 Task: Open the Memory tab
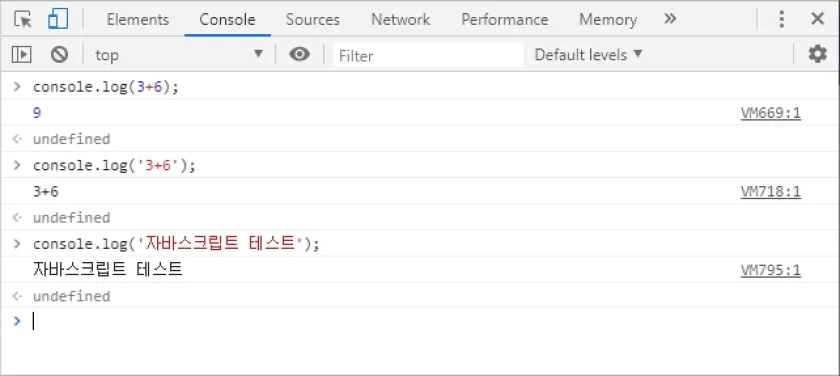tap(608, 20)
